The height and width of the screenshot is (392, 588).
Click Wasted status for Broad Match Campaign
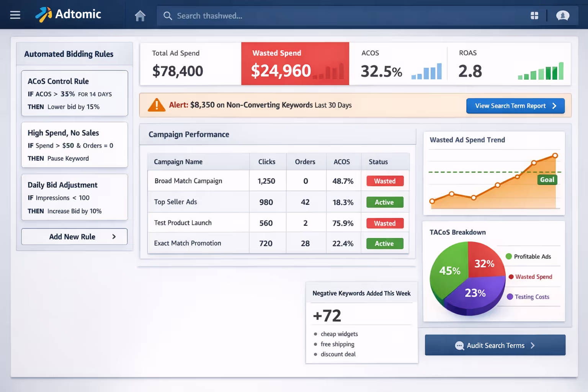[385, 181]
